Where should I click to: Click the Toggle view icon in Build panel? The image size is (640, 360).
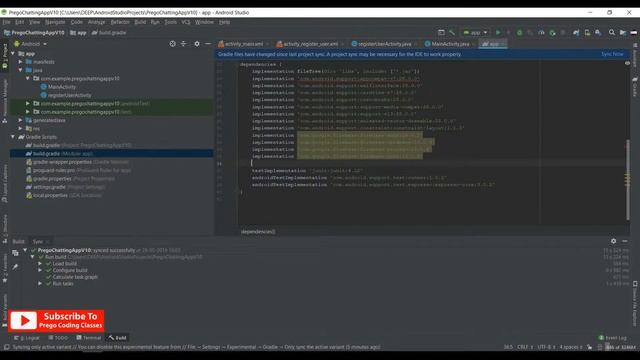(x=15, y=253)
